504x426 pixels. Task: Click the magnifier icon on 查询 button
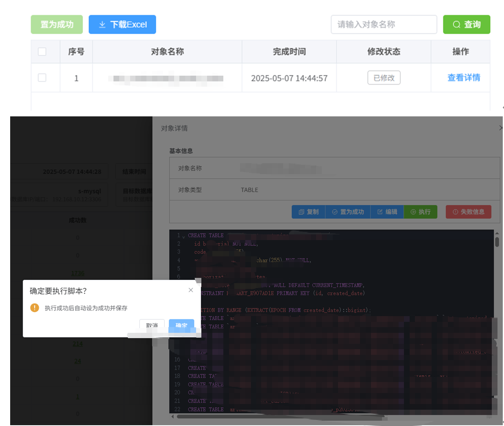click(x=456, y=25)
